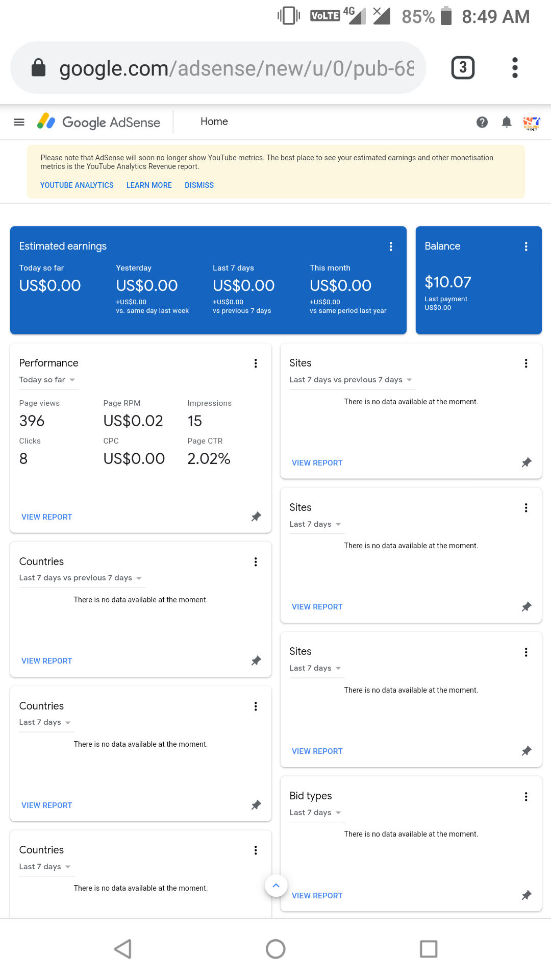
Task: Tap the Page CTR 2.02% value
Action: (209, 459)
